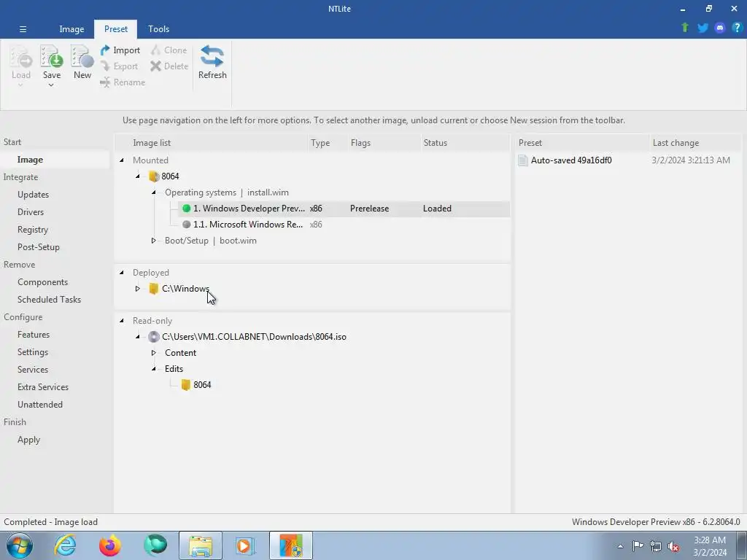Open the hamburger application menu

23,29
